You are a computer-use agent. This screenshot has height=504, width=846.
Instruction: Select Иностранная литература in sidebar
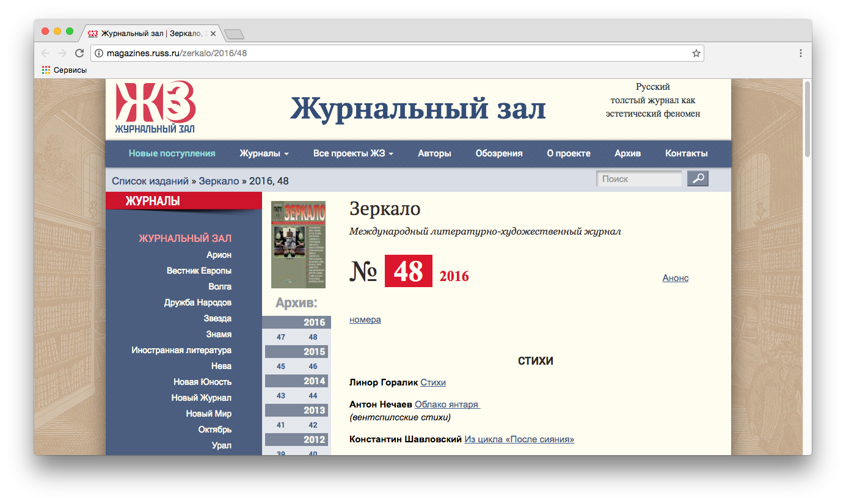click(181, 350)
